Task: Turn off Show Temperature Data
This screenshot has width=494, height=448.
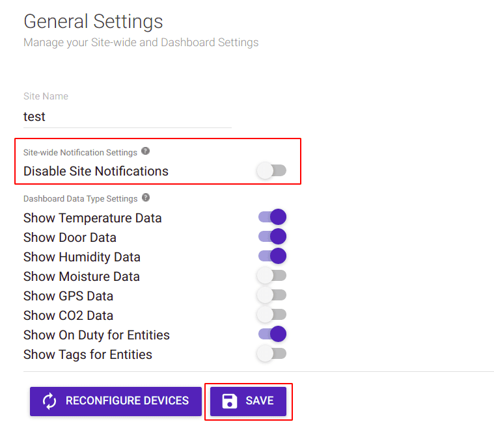Action: [272, 217]
